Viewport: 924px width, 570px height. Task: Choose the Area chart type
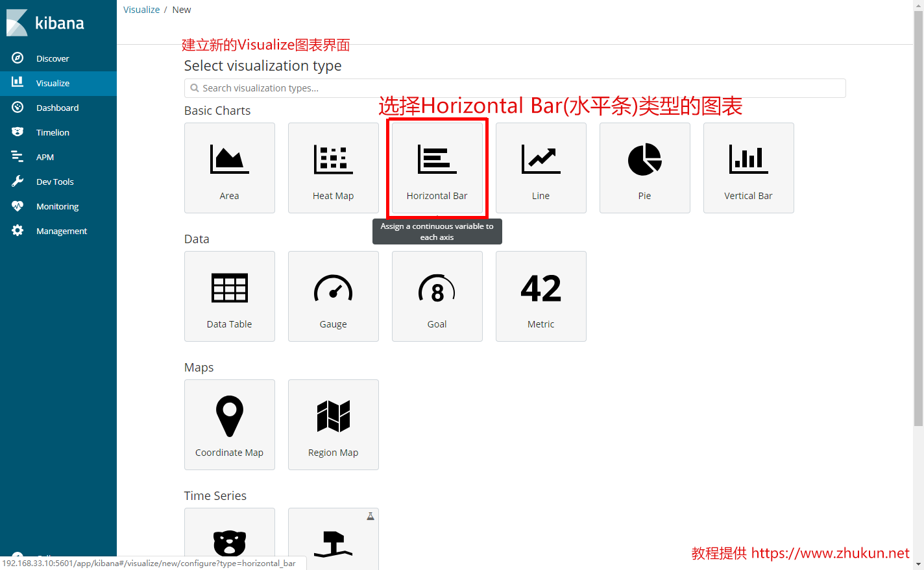point(230,168)
